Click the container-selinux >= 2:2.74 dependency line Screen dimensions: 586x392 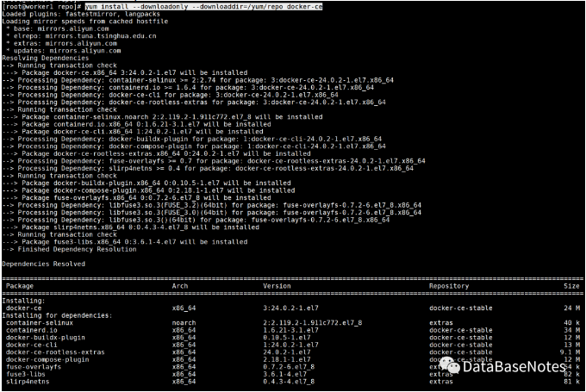(x=197, y=80)
